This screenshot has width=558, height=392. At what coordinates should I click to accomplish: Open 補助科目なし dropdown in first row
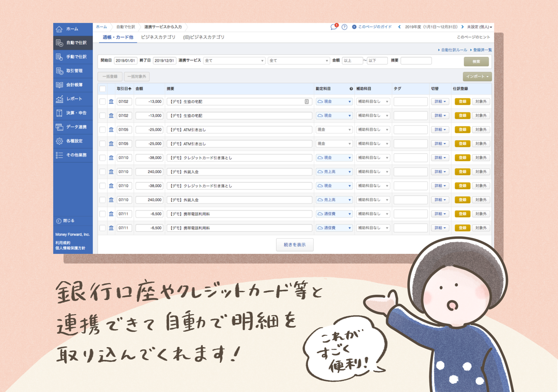[x=373, y=102]
